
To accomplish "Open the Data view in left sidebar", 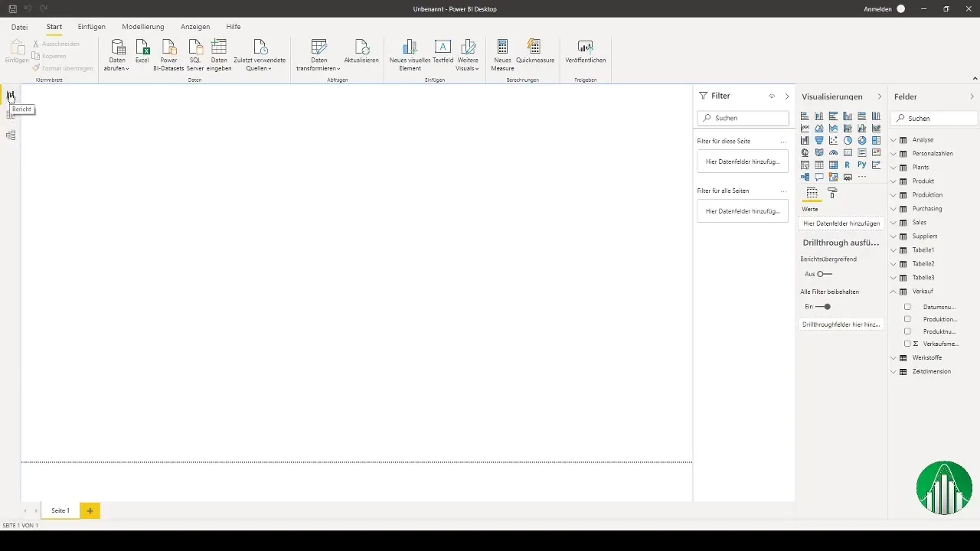I will point(11,115).
